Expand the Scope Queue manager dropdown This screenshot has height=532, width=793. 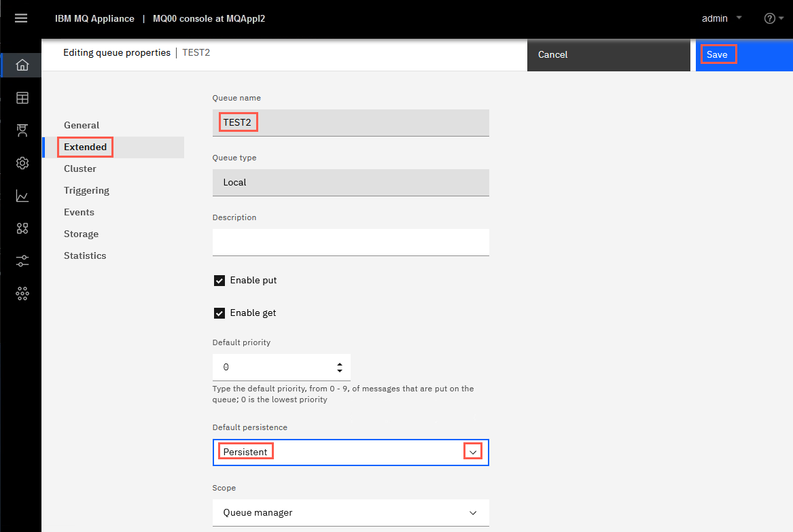[351, 513]
